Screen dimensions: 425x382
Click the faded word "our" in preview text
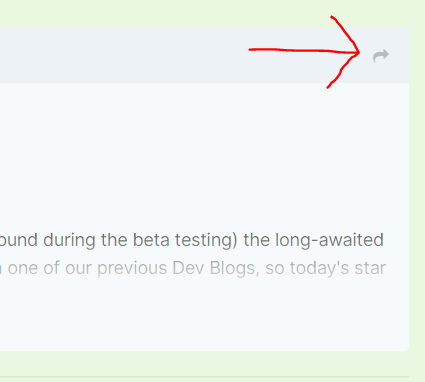coord(79,268)
